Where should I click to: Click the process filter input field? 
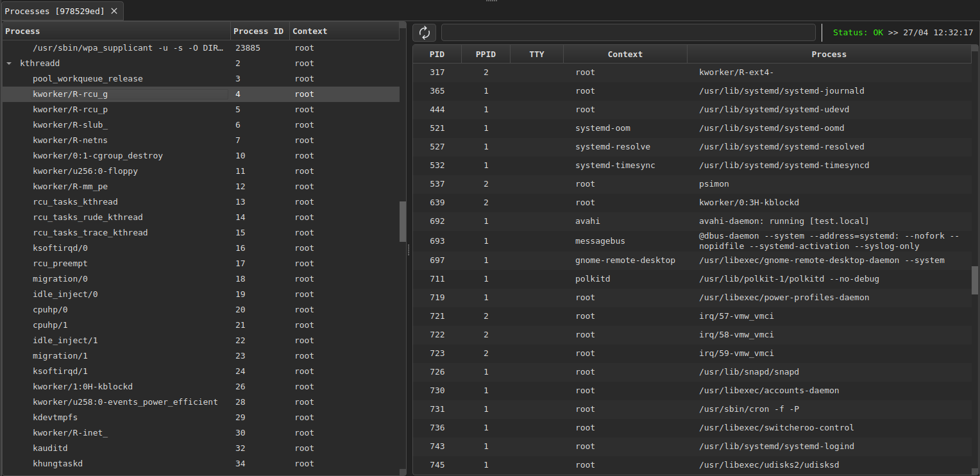[x=628, y=33]
